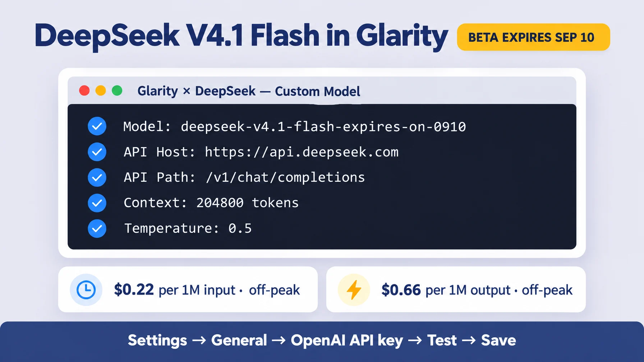
Task: Click the checkmark icon beside Temperature
Action: pyautogui.click(x=97, y=228)
